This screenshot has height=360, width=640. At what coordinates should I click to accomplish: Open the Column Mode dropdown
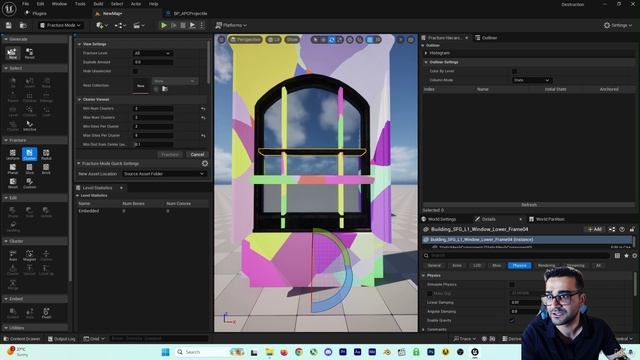tap(532, 80)
